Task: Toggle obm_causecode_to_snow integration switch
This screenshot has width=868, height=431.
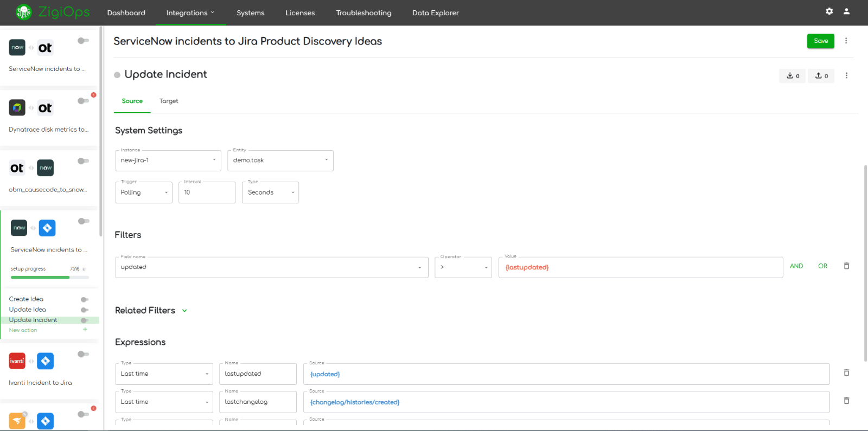Action: coord(83,161)
